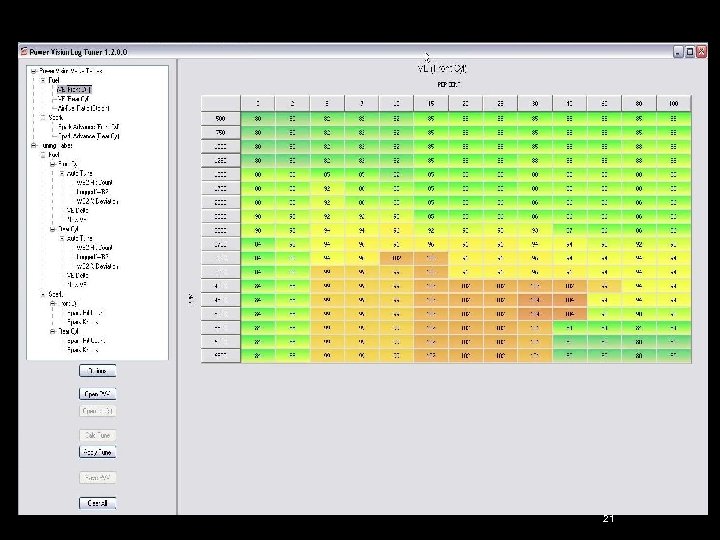Viewport: 720px width, 540px height.
Task: Collapse Fuel node under Tuning Tables
Action: point(43,155)
